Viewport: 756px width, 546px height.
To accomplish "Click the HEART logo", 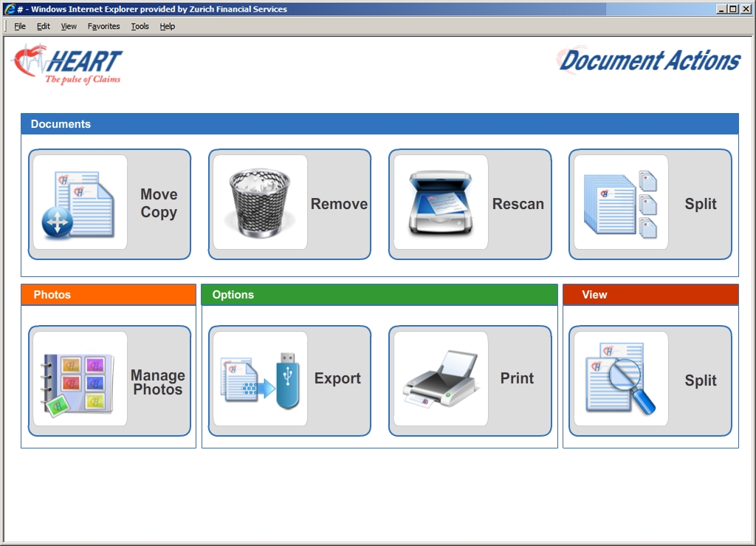I will click(x=67, y=64).
